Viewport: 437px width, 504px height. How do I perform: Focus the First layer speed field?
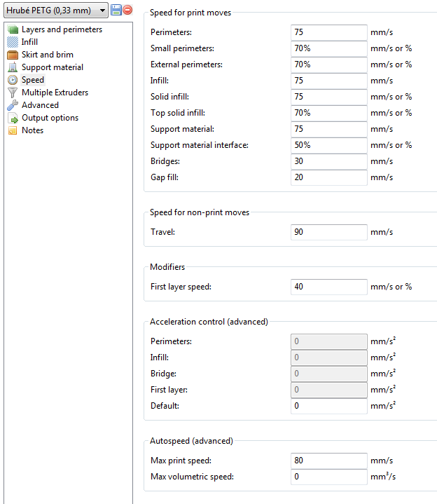click(x=328, y=287)
